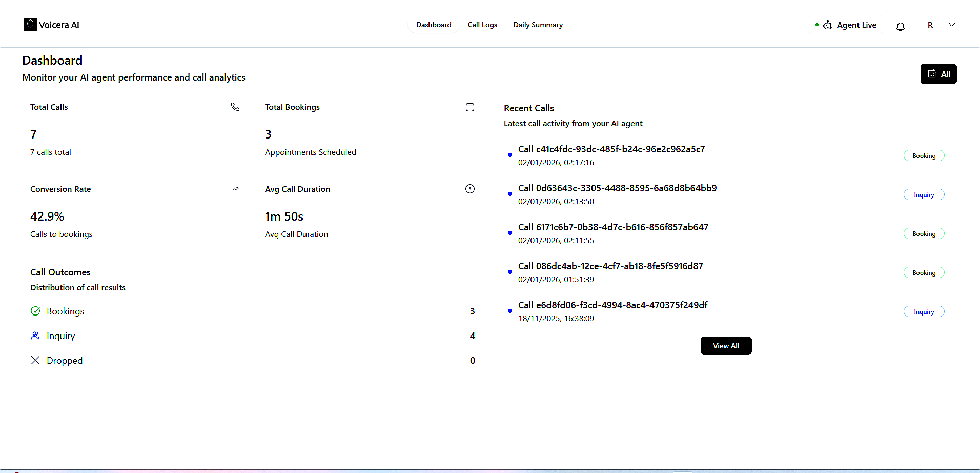Click the clock icon on Avg Call Duration
The image size is (980, 473).
pos(469,189)
